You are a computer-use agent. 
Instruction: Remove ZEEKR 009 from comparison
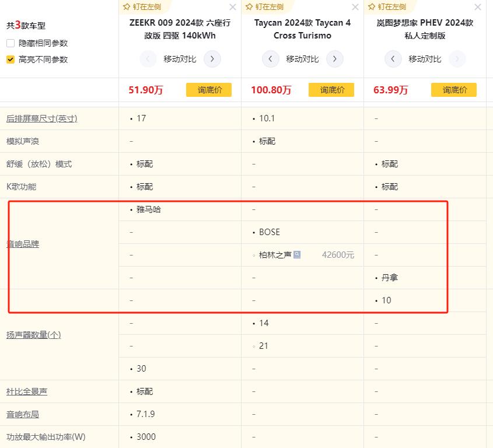[233, 7]
